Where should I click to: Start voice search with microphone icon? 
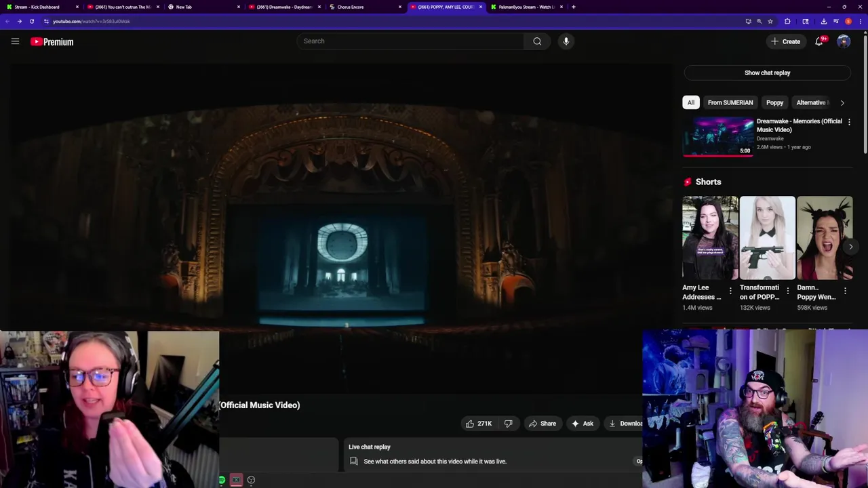click(x=566, y=41)
